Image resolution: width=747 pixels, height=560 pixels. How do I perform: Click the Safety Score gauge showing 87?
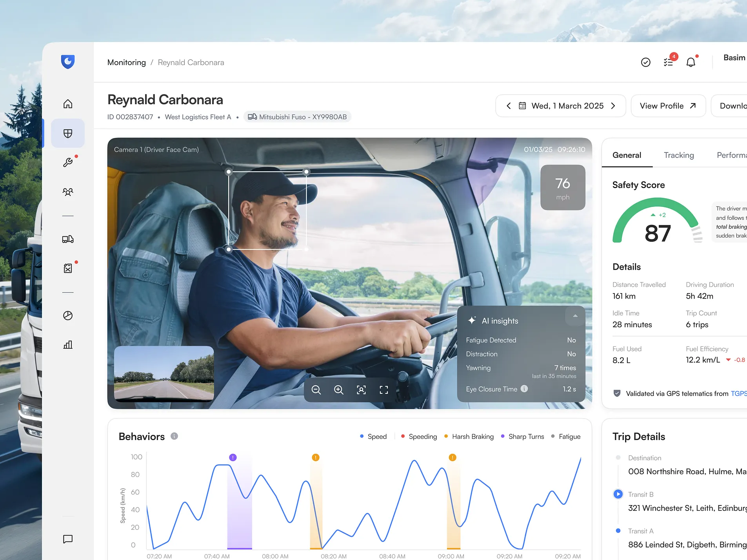click(658, 221)
